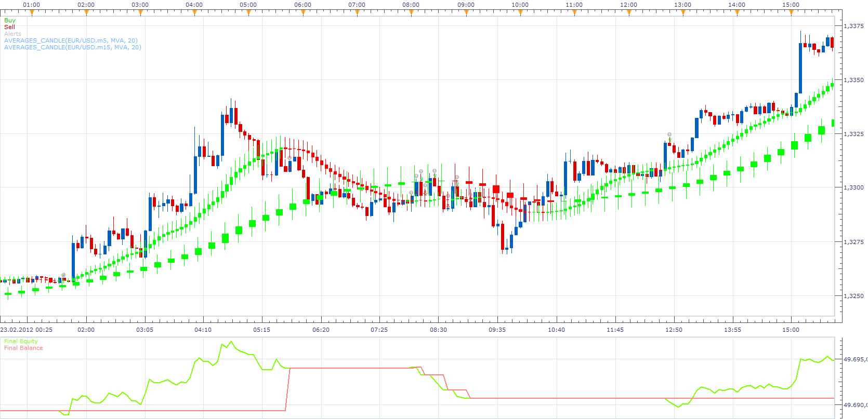Click the gray trade marker above 12:50 candle
Viewport: 868px width, 419px height.
(x=669, y=134)
